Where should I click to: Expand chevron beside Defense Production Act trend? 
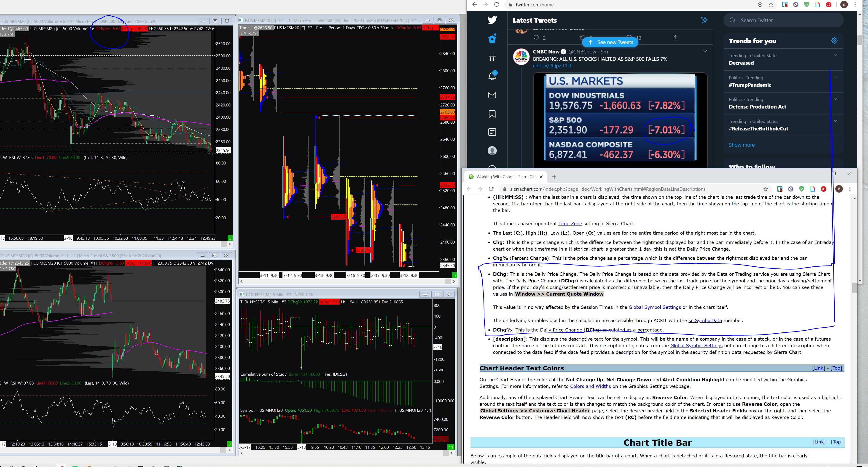835,99
